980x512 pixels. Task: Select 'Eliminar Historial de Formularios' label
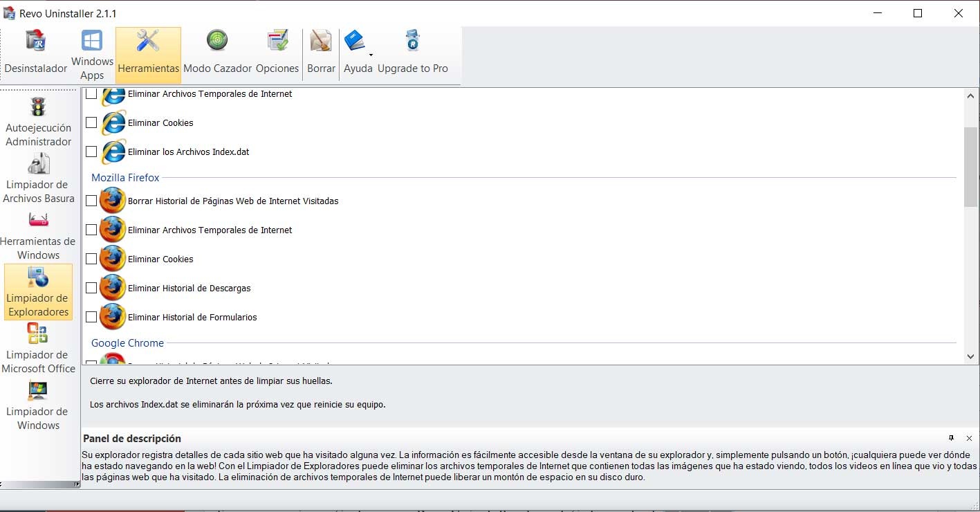click(192, 317)
